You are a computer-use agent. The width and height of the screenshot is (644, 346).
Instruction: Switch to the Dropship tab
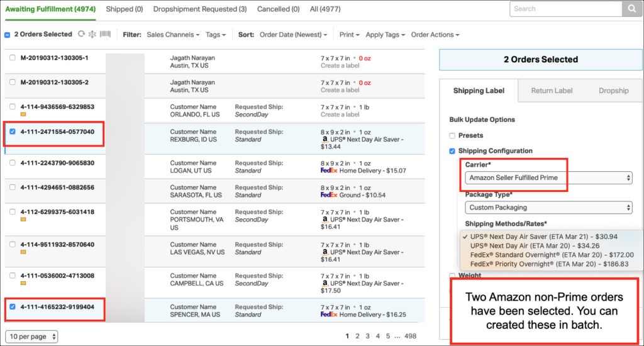tap(614, 91)
